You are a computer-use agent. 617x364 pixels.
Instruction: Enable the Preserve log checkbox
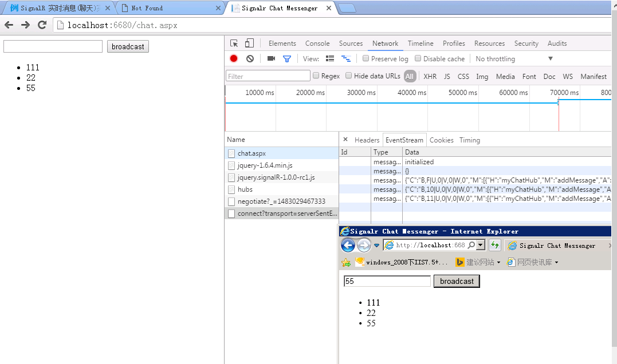366,58
